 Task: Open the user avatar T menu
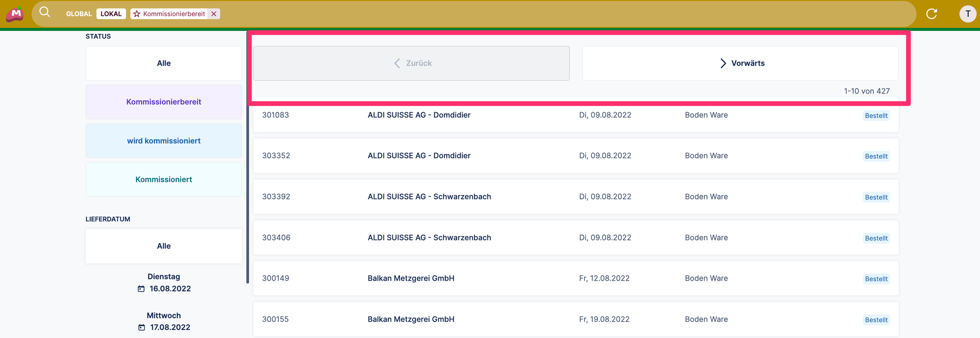967,14
